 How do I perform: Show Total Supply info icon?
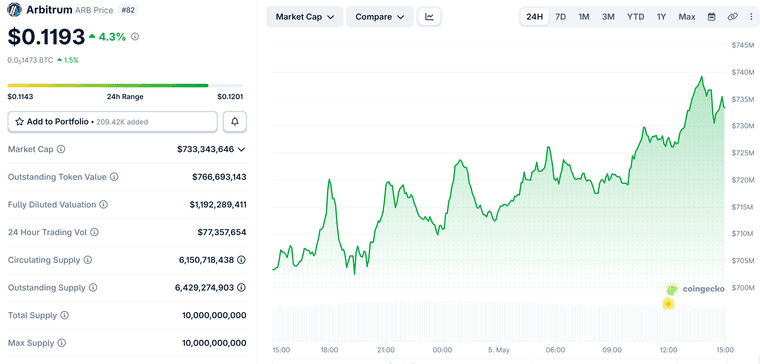pyautogui.click(x=64, y=315)
